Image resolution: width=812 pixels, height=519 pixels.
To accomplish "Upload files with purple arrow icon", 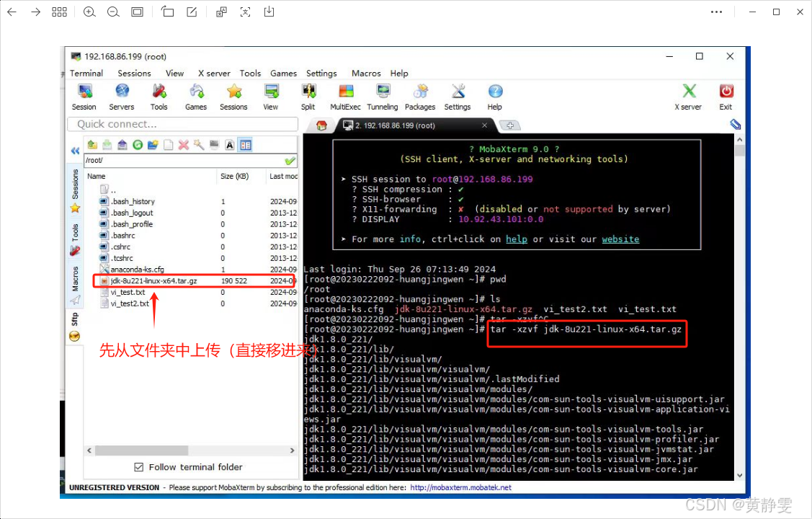I will coord(122,145).
